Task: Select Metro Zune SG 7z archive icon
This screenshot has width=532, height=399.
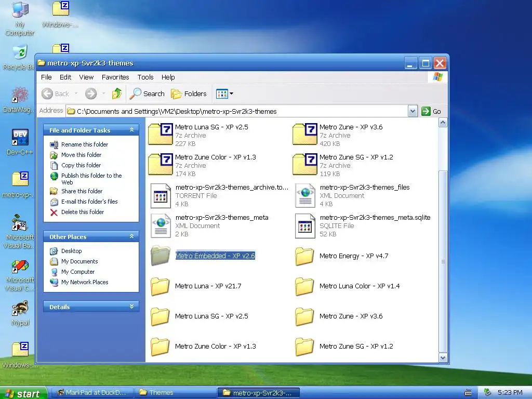Action: point(305,164)
